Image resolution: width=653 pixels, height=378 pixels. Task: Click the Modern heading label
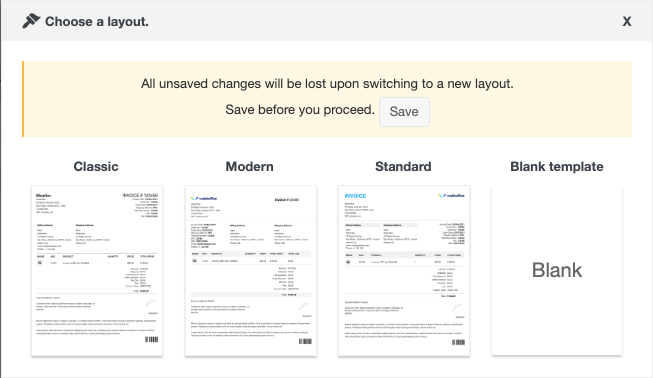249,167
